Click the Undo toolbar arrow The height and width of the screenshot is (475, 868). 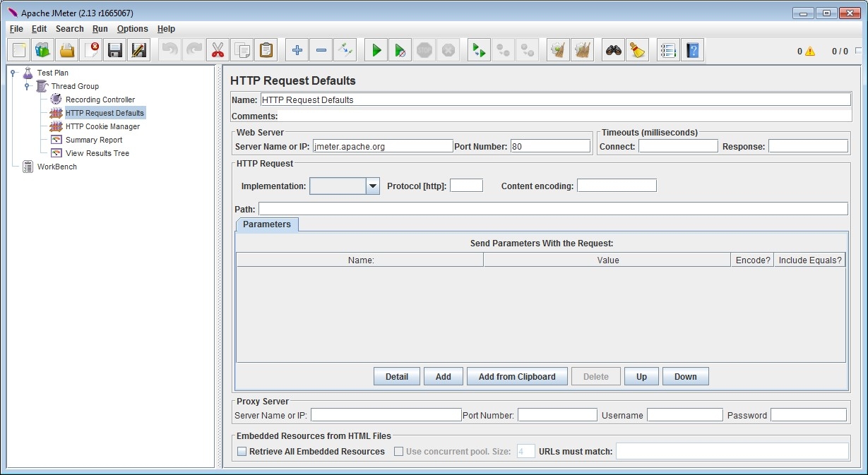click(170, 50)
